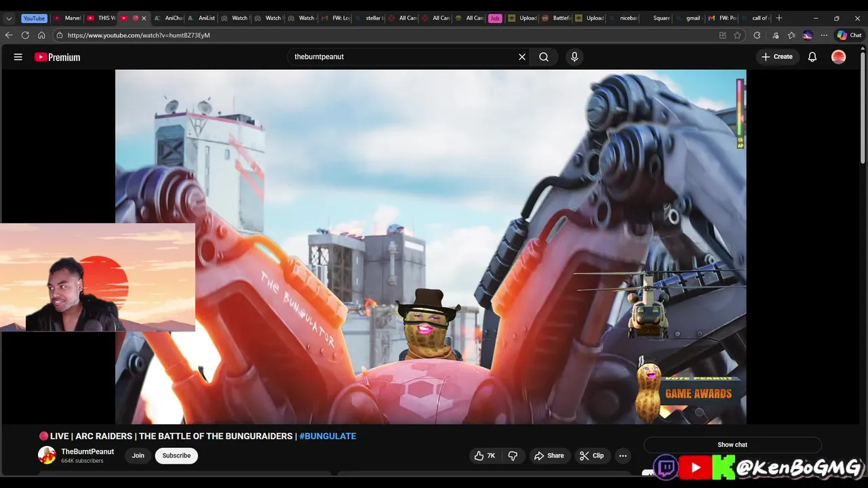The height and width of the screenshot is (488, 868).
Task: Switch to the Marvel tab
Action: pyautogui.click(x=67, y=18)
